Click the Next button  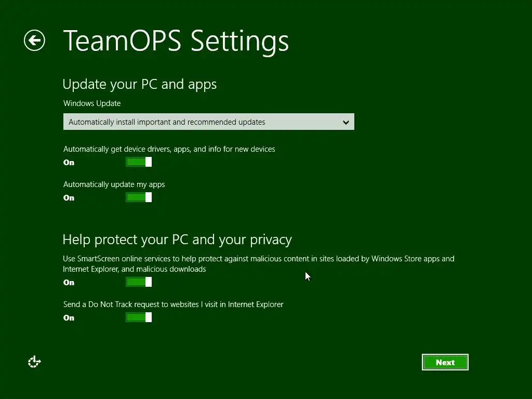click(445, 362)
